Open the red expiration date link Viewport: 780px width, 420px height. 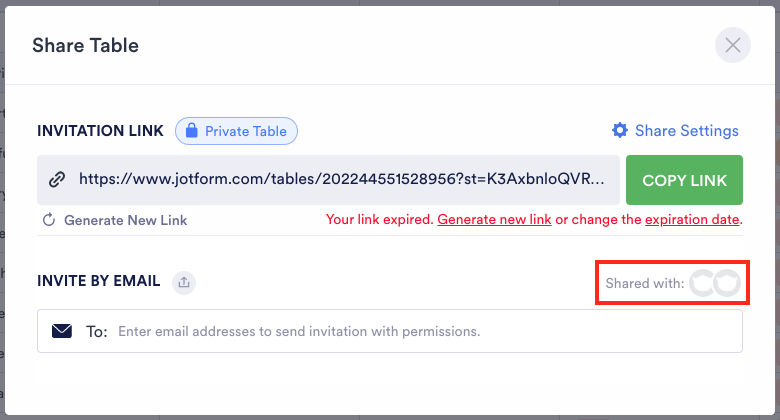point(692,219)
